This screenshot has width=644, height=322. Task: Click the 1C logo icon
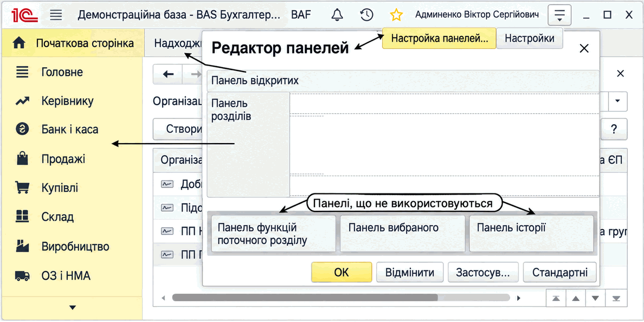[25, 15]
